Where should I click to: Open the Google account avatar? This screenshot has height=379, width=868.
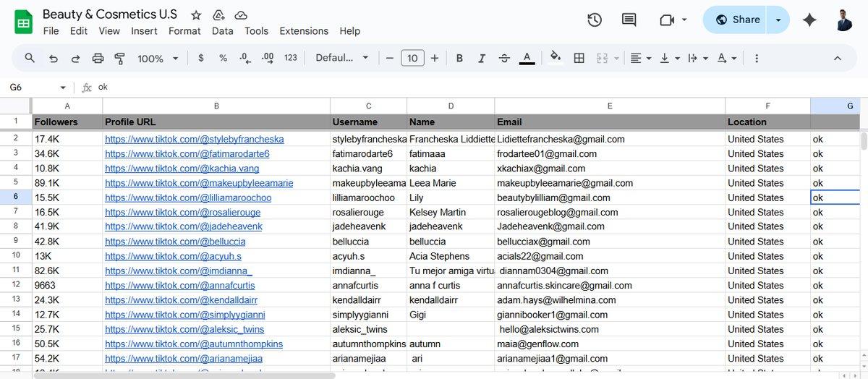click(844, 20)
